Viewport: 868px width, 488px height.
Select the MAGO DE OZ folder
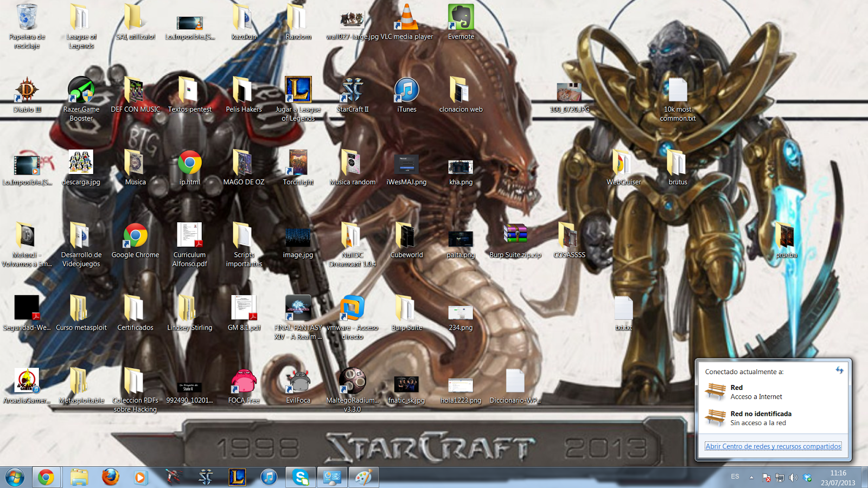point(244,168)
